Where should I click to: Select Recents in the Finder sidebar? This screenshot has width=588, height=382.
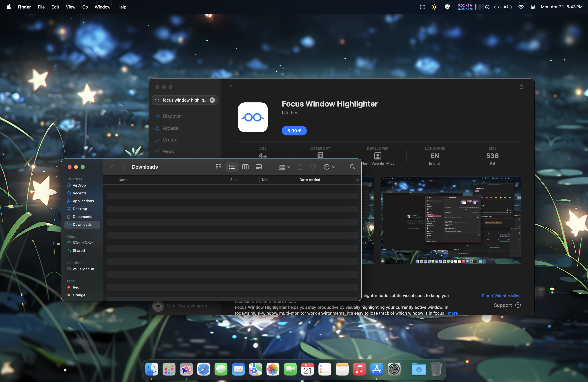click(82, 193)
